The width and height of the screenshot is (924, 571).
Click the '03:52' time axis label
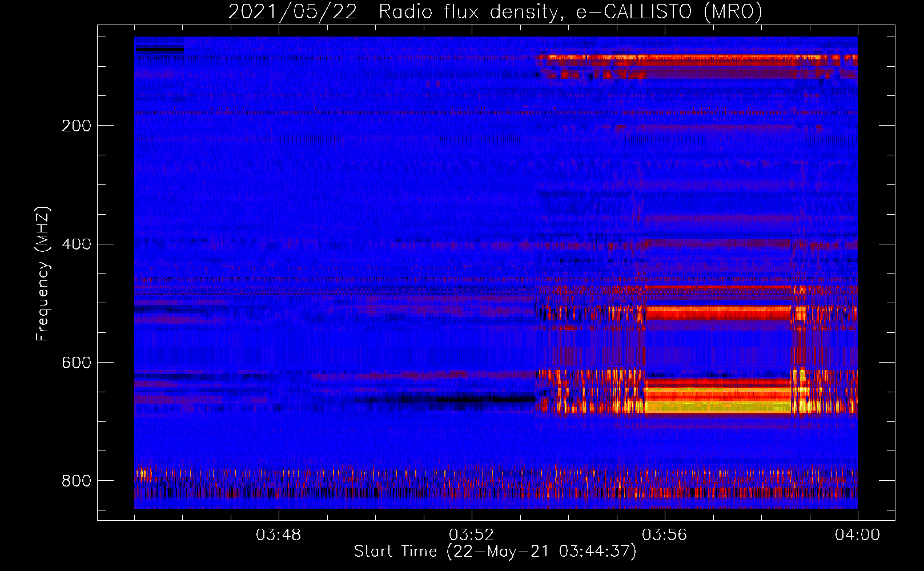(471, 535)
